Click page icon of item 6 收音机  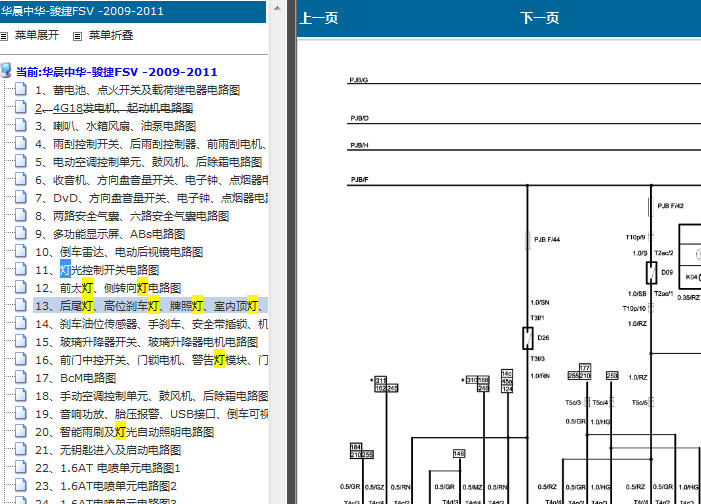[21, 179]
